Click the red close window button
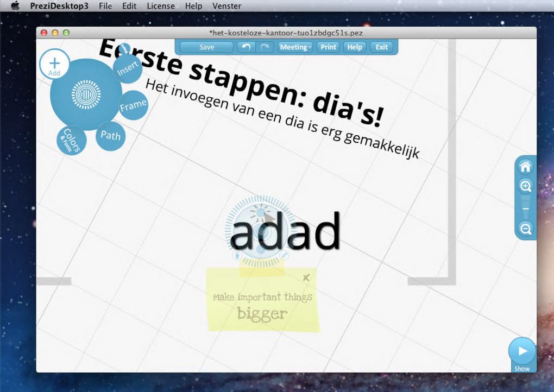 point(44,33)
